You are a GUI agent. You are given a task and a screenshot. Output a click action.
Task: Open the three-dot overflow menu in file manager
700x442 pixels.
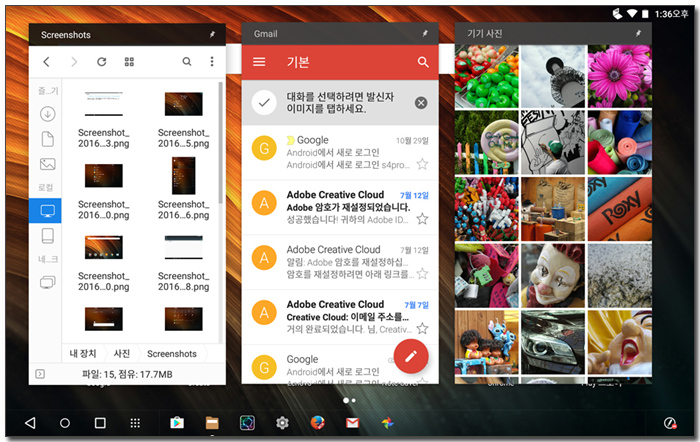(212, 62)
